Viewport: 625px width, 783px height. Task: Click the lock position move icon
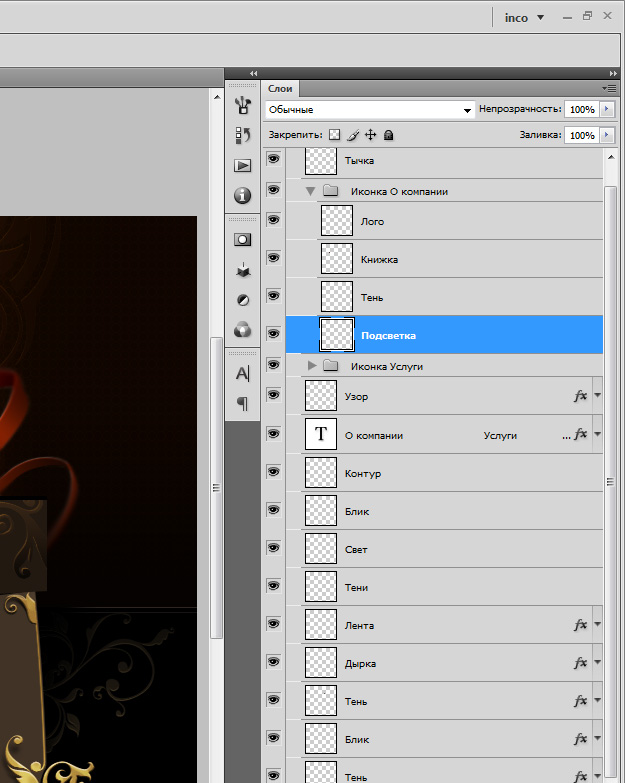click(370, 135)
